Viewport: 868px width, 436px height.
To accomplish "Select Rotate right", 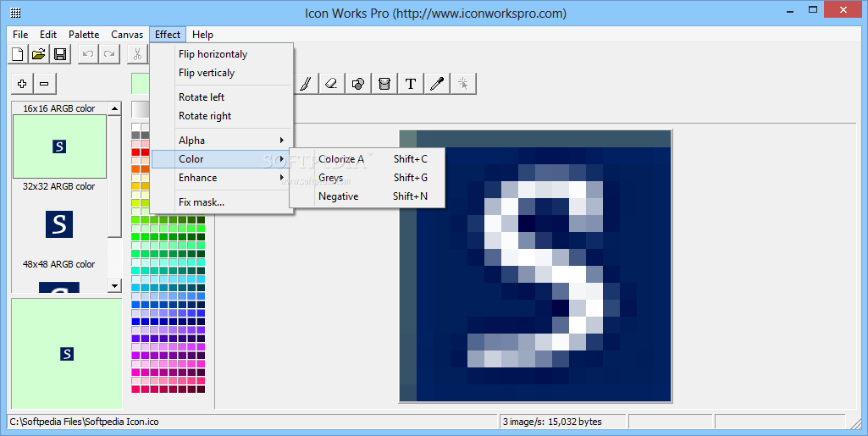I will [221, 116].
